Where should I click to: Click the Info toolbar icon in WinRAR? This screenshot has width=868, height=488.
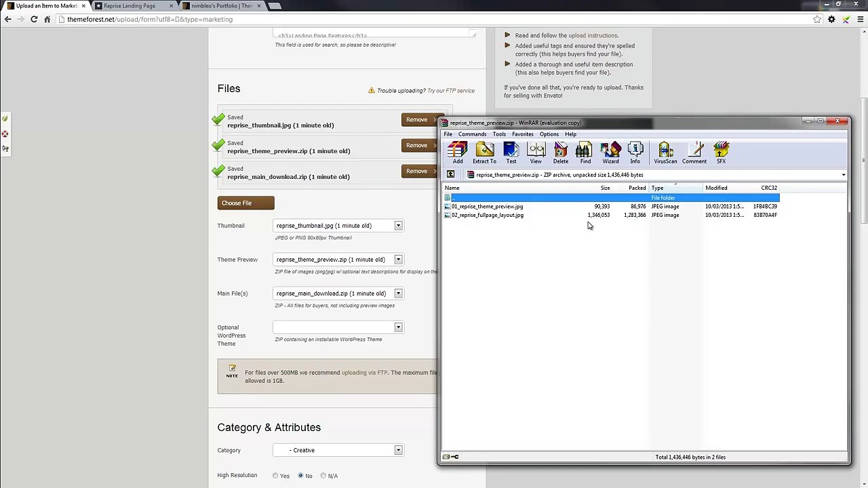[x=635, y=152]
